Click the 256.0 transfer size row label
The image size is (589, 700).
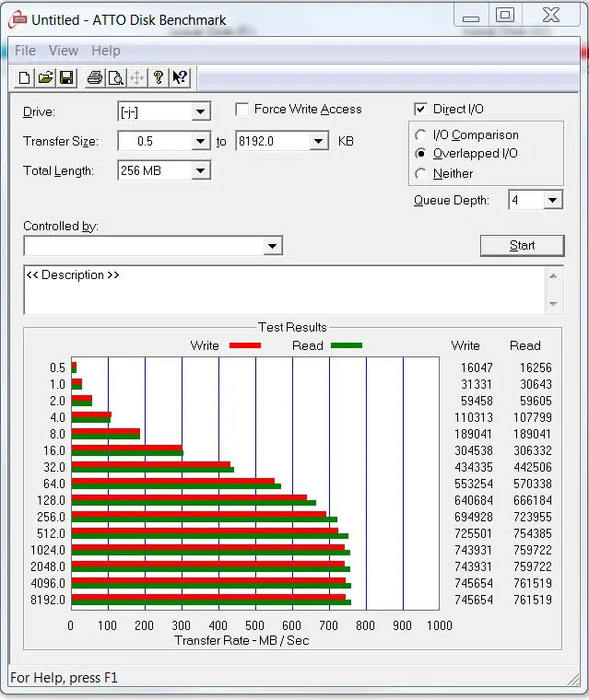click(x=51, y=517)
